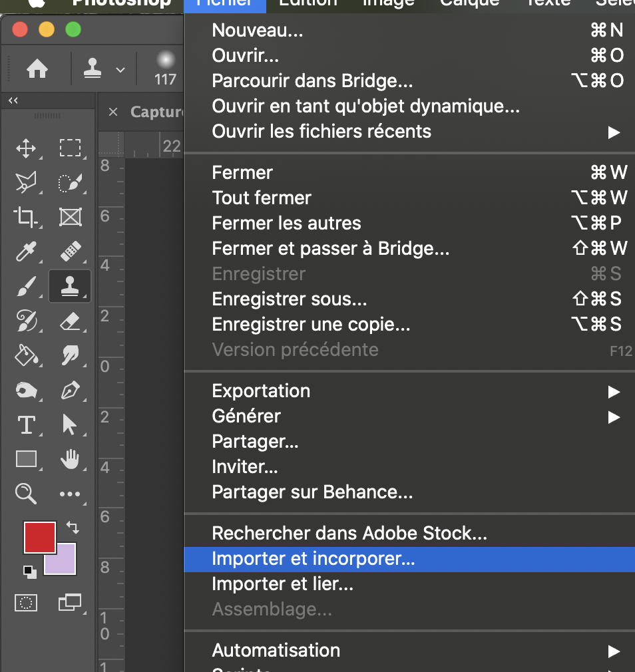Click the ruler origin corner box
635x672 pixels.
[111, 144]
